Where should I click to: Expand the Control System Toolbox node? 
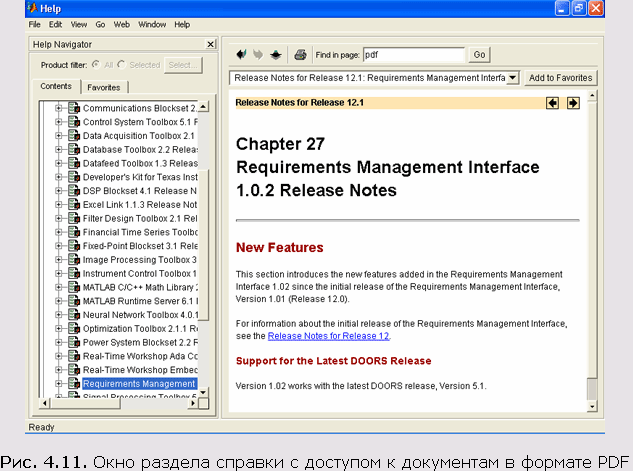coord(59,122)
